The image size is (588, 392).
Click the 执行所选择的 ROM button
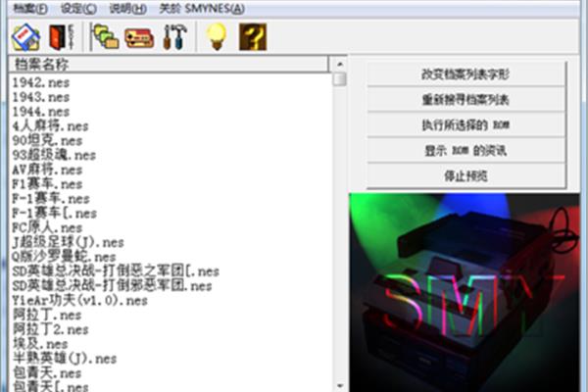(x=465, y=124)
